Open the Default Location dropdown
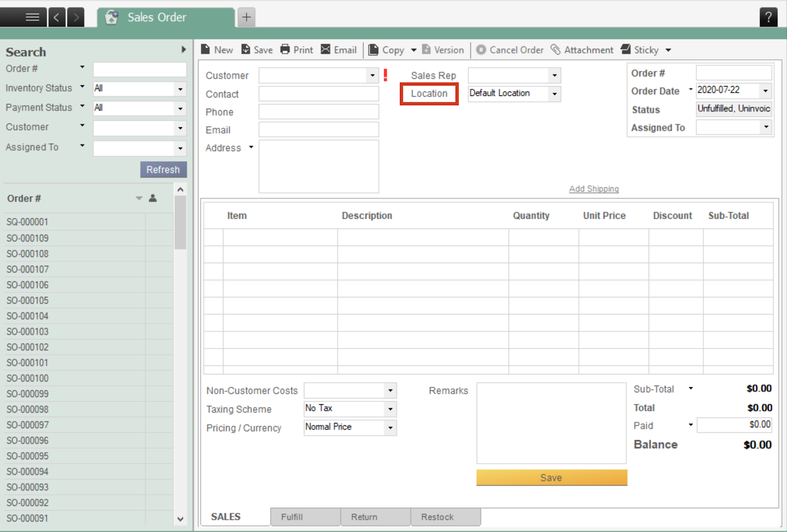This screenshot has height=532, width=787. point(554,93)
